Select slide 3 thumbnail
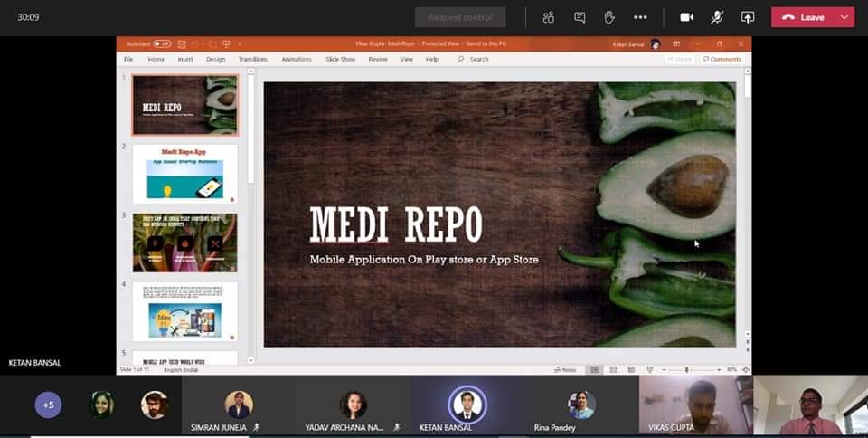The height and width of the screenshot is (438, 868). tap(185, 243)
